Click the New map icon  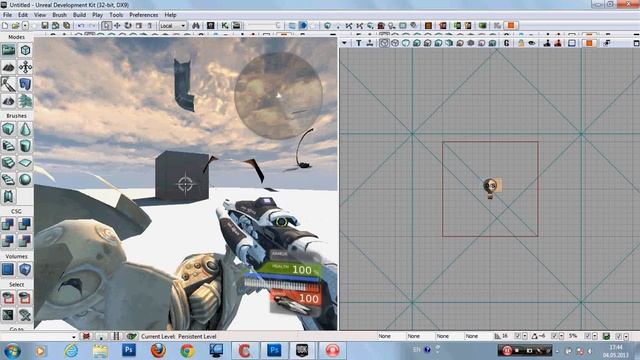[x=5, y=26]
